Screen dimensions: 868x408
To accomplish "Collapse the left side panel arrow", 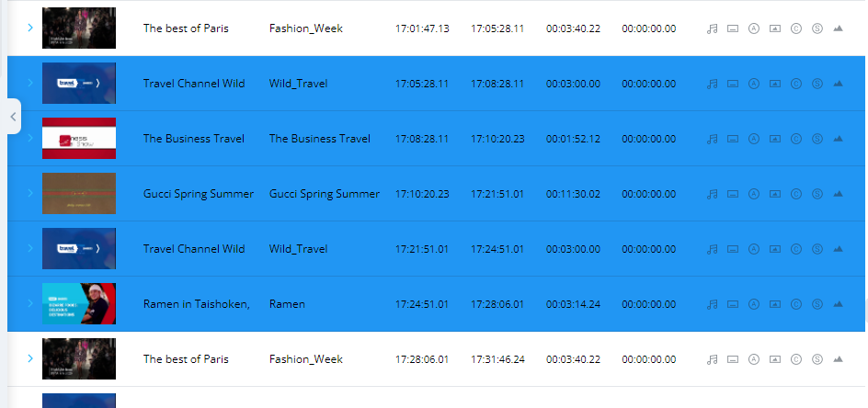I will point(13,117).
